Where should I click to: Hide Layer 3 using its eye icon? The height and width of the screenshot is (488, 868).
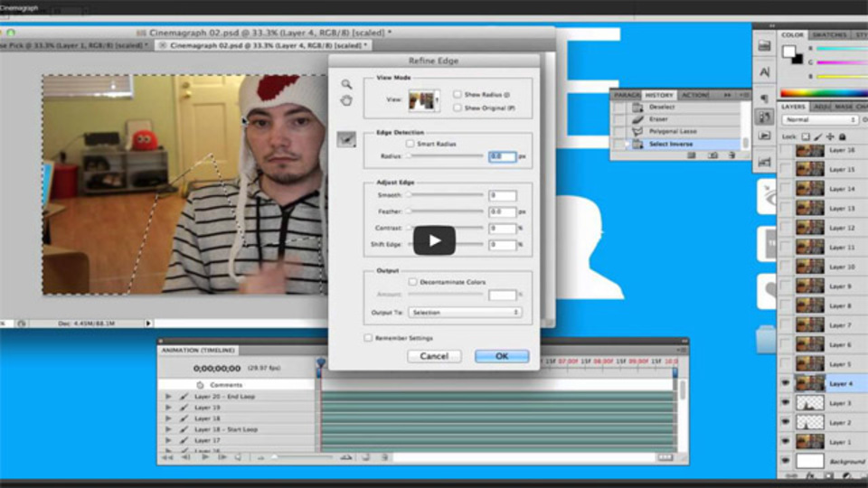pos(786,403)
